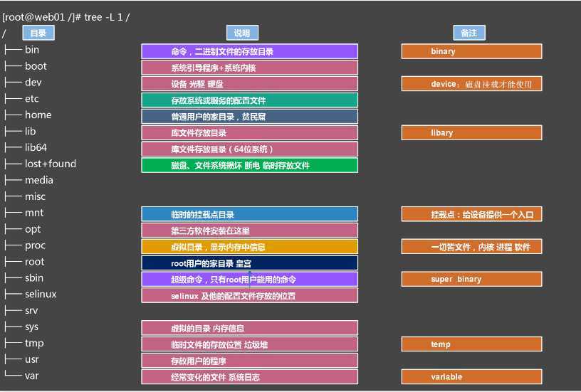Click the description 'selinux 及他的配置文件存放的位置'
The width and height of the screenshot is (581, 392).
click(x=249, y=296)
